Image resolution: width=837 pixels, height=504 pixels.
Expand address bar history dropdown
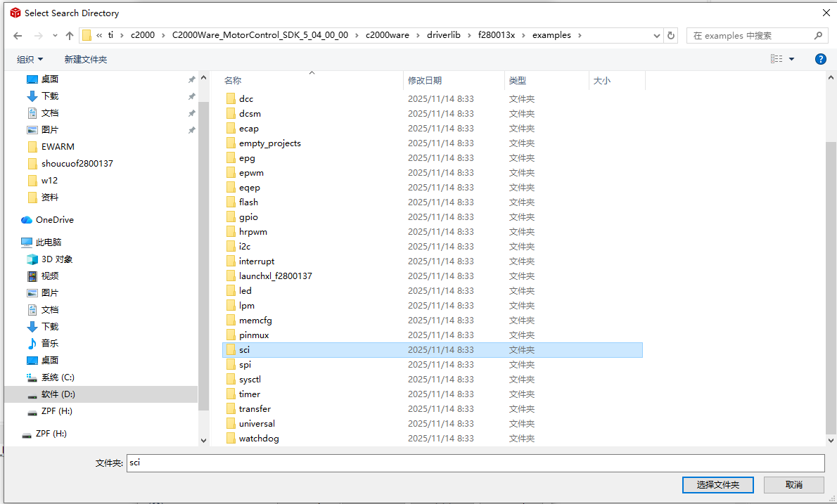(656, 36)
